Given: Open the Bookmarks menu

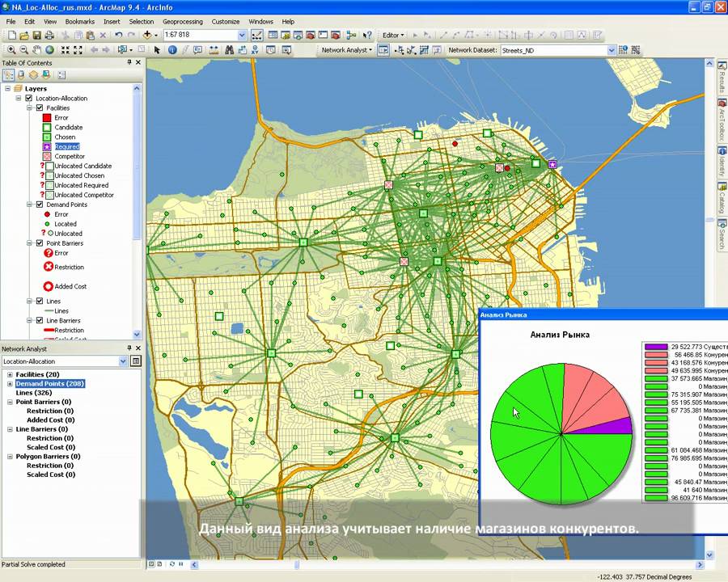Looking at the screenshot, I should point(80,21).
